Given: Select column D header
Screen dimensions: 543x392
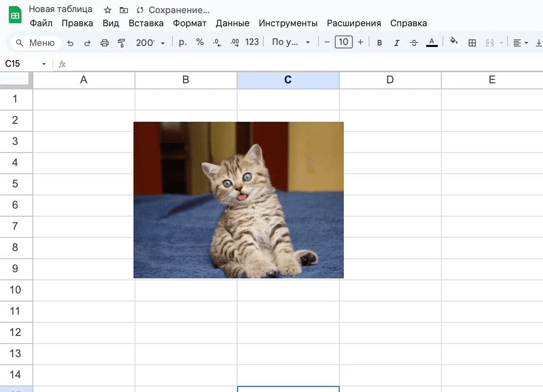Looking at the screenshot, I should 390,80.
